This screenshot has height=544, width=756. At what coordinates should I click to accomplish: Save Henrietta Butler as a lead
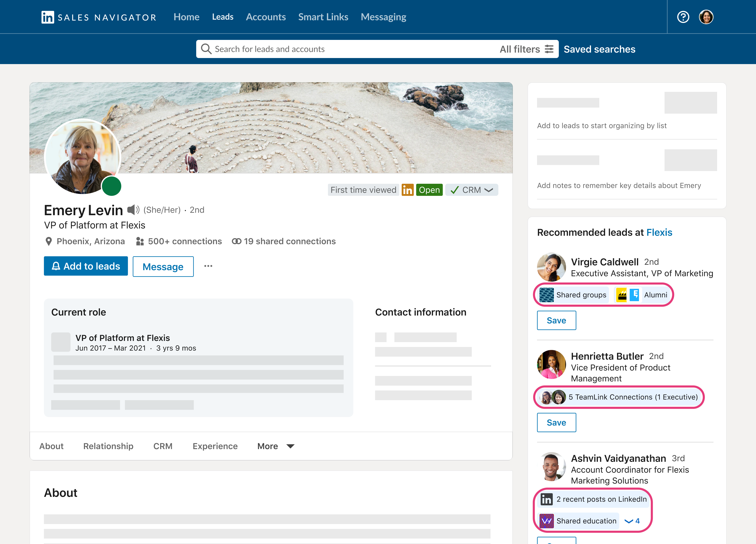[556, 423]
